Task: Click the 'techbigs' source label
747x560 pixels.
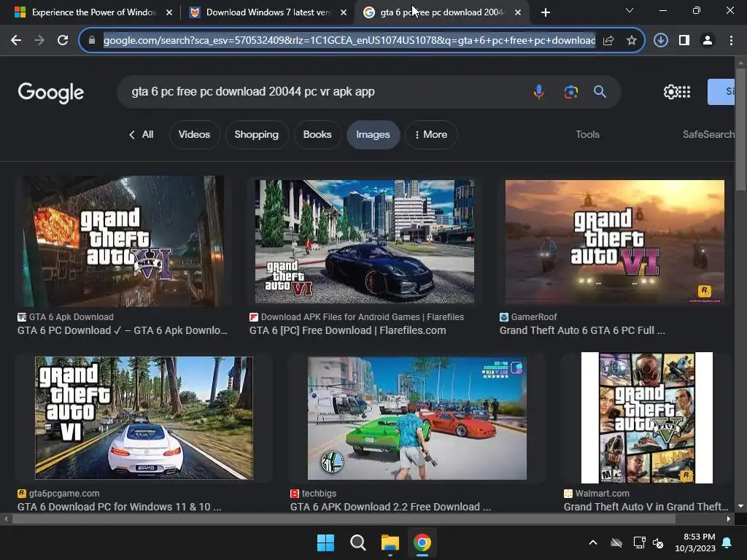Action: pyautogui.click(x=319, y=494)
